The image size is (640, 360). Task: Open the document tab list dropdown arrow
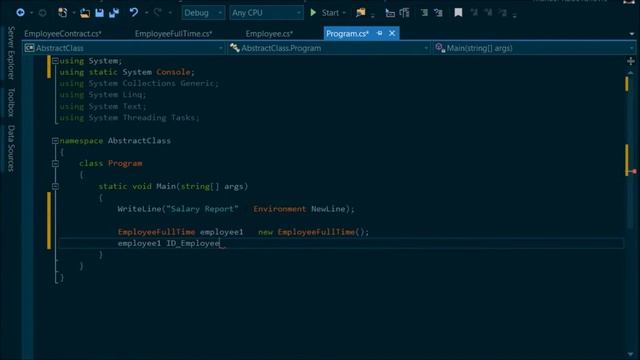[x=632, y=34]
